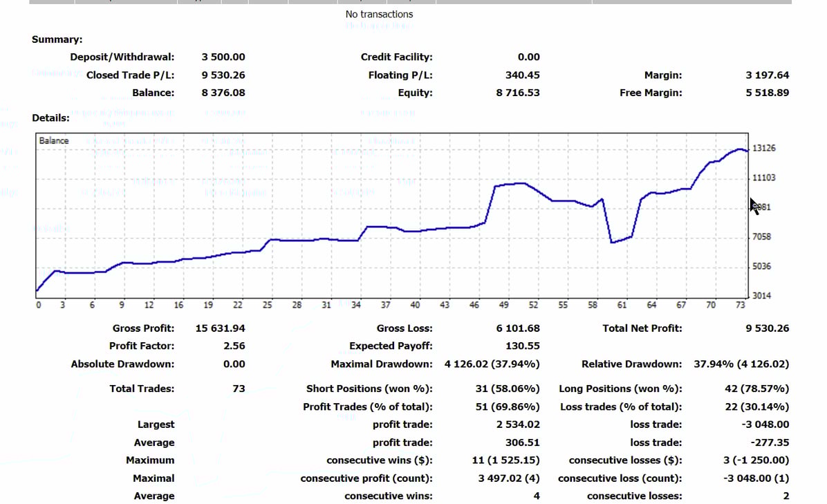Click the Deposit/Withdrawal value 3 500.00
The width and height of the screenshot is (827, 504).
pyautogui.click(x=223, y=57)
